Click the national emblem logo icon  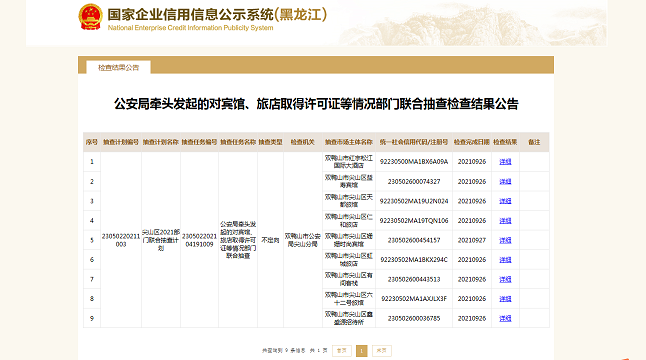(90, 17)
